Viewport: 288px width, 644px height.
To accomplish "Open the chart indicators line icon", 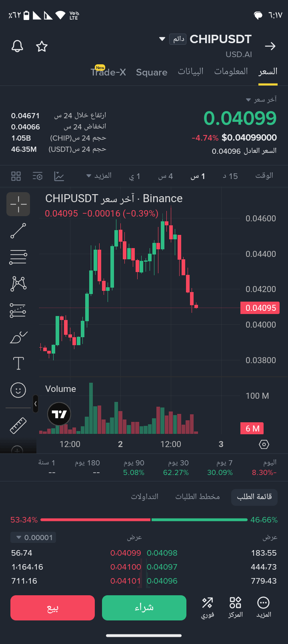I will pyautogui.click(x=59, y=176).
